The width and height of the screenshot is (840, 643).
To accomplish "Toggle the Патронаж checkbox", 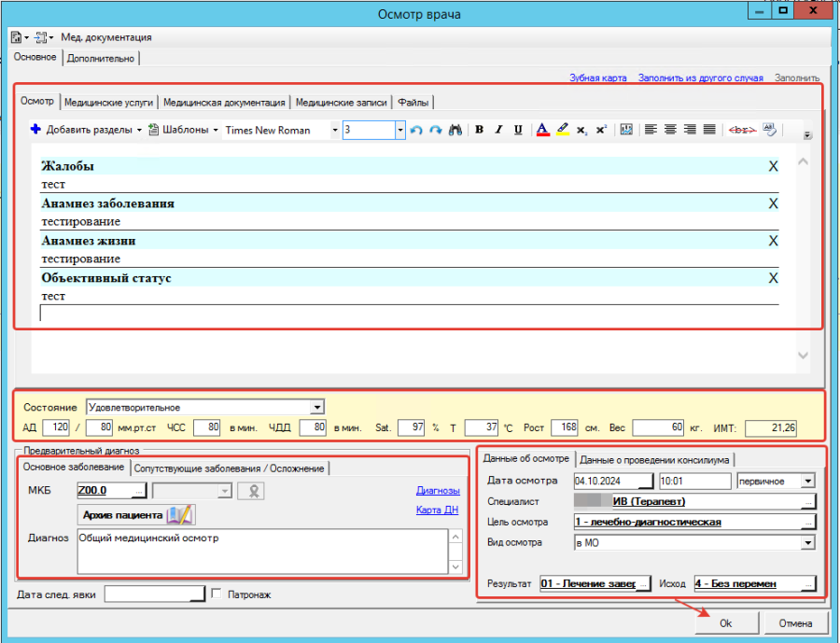I will coord(217,594).
